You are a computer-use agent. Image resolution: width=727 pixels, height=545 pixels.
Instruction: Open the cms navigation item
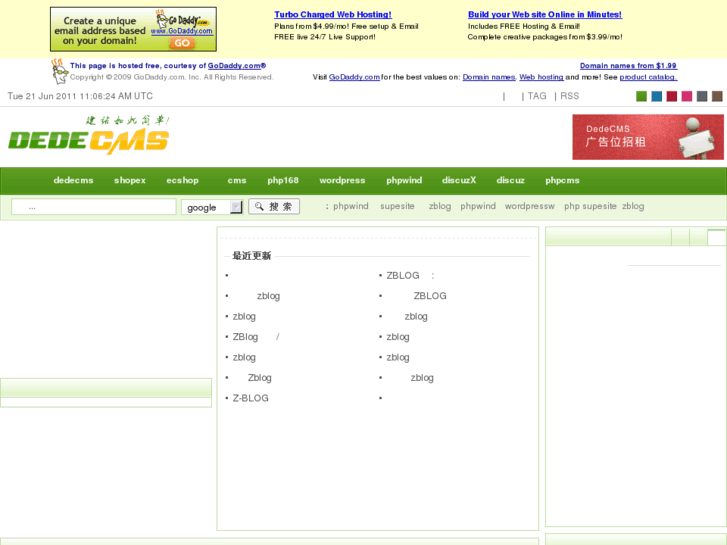click(x=237, y=180)
